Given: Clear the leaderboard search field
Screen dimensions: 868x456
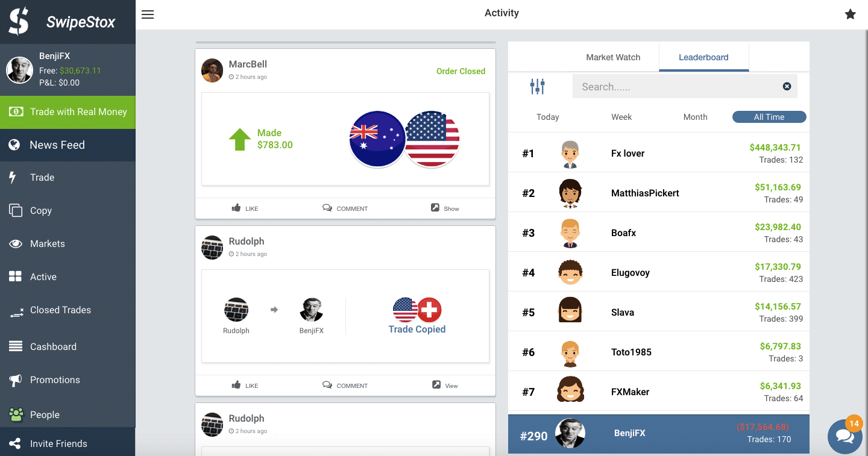Looking at the screenshot, I should (x=787, y=87).
